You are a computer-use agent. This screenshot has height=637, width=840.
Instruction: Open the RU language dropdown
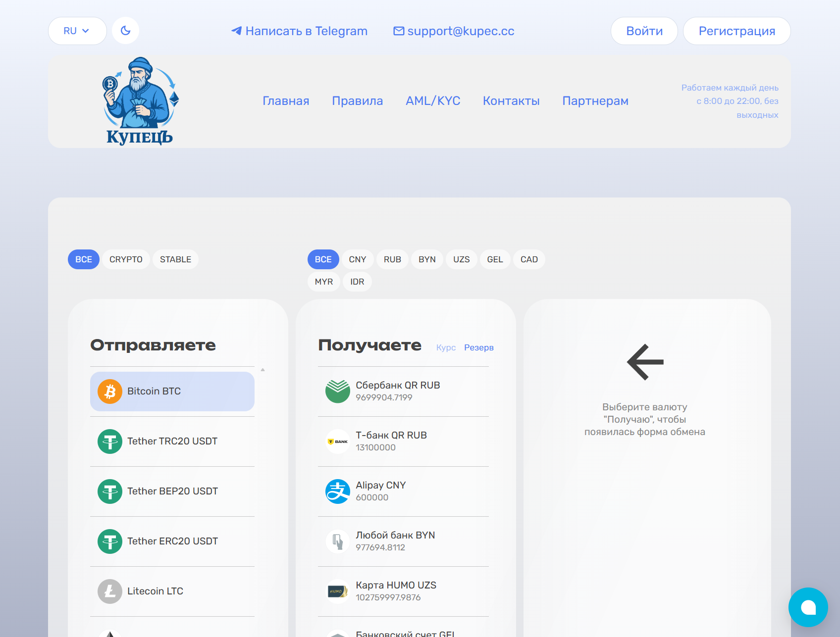[77, 30]
